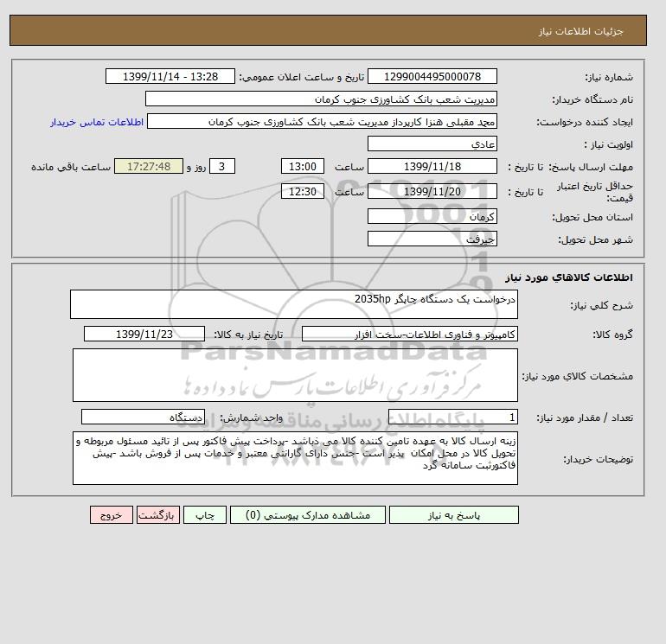Click the 'توضیحات خریدار:' label
666x644 pixels.
[x=598, y=459]
